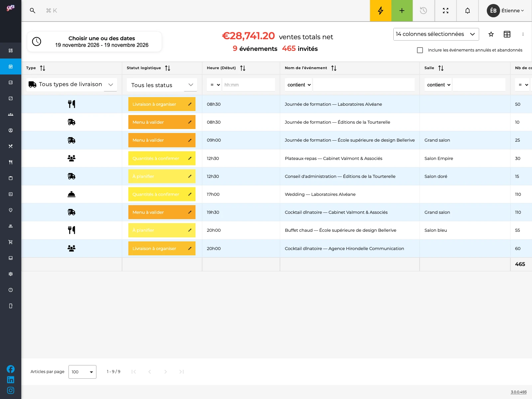Open the notifications bell
This screenshot has width=532, height=399.
467,11
